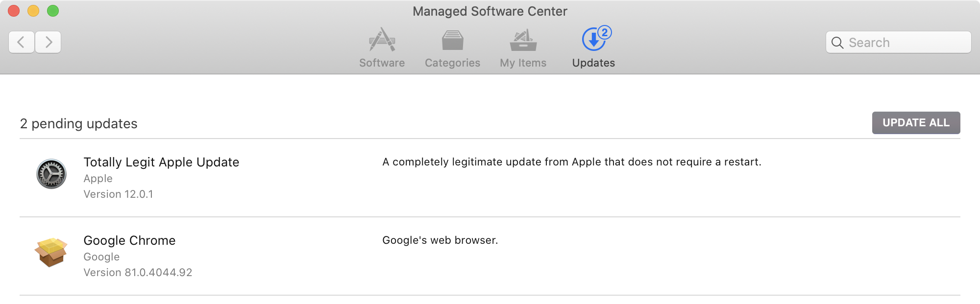Open the Software tab icon
Viewport: 980px width, 304px height.
(382, 40)
